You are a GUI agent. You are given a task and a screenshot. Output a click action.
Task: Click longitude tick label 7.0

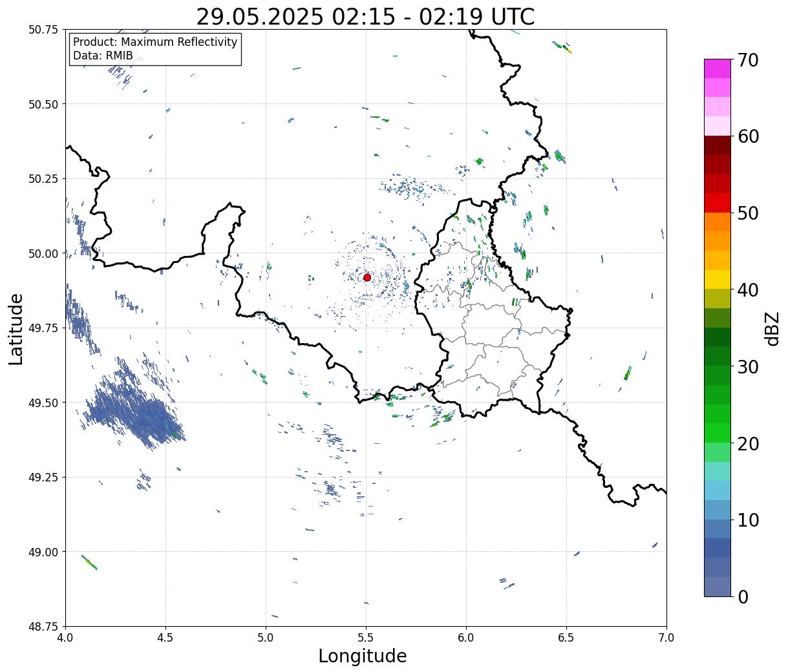coord(666,638)
